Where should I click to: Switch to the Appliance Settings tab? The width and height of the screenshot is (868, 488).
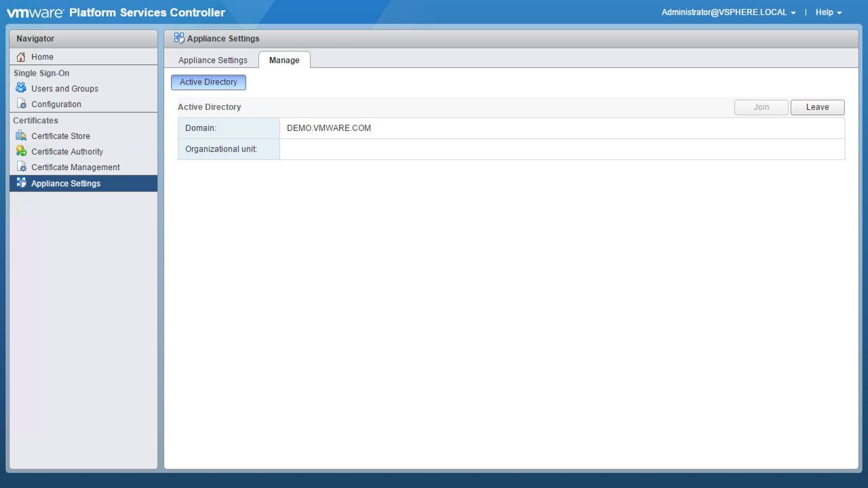[x=213, y=60]
